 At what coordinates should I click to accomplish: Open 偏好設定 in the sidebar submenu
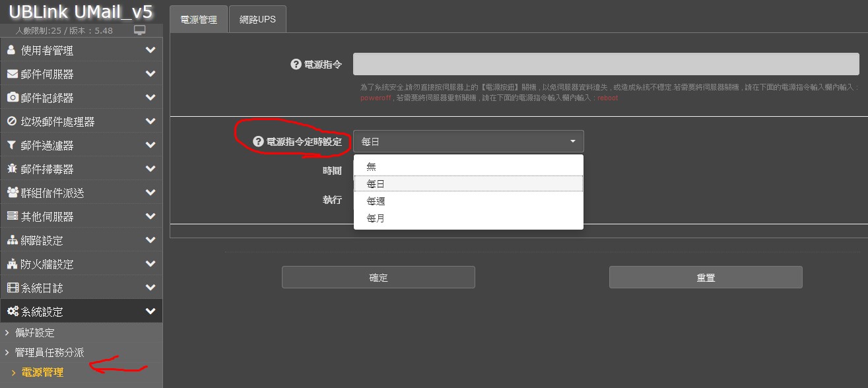35,333
